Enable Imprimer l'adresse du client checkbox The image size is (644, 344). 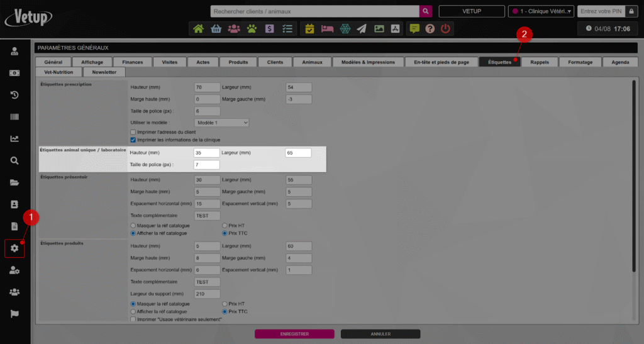pyautogui.click(x=133, y=132)
